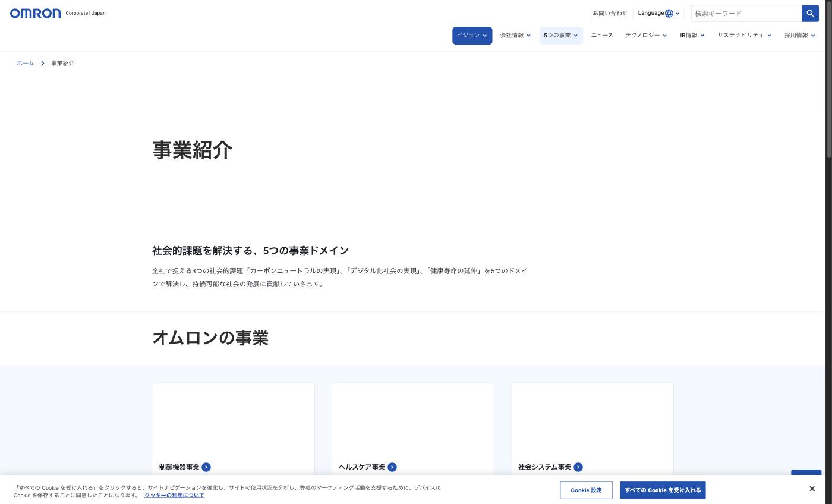
Task: Click the arrow icon beside 社会システム事業
Action: coord(578,467)
